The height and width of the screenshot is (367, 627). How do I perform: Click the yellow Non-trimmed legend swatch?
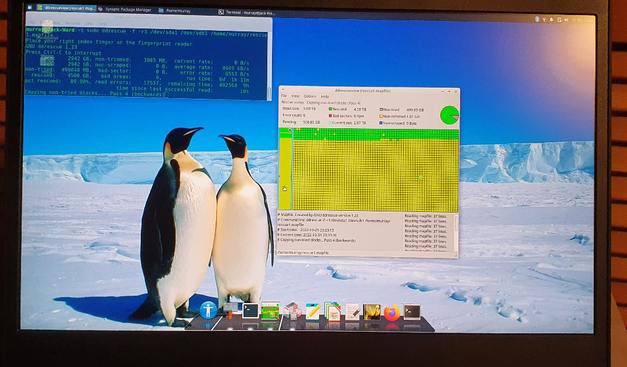point(381,116)
